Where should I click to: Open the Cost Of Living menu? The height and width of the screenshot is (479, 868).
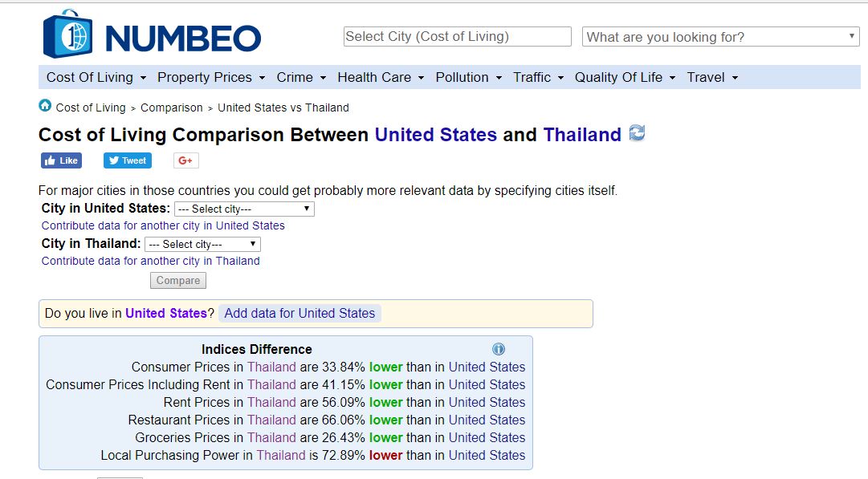pyautogui.click(x=96, y=77)
